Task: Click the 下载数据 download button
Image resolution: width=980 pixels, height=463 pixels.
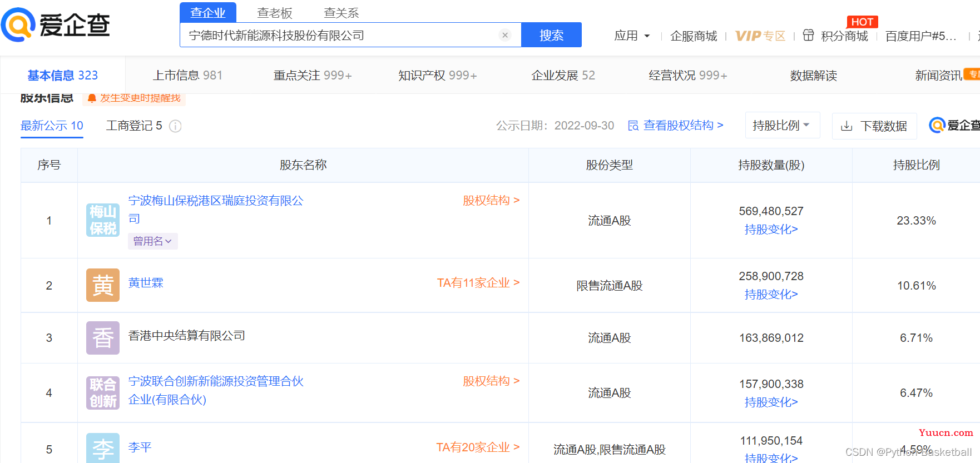Action: pos(874,126)
